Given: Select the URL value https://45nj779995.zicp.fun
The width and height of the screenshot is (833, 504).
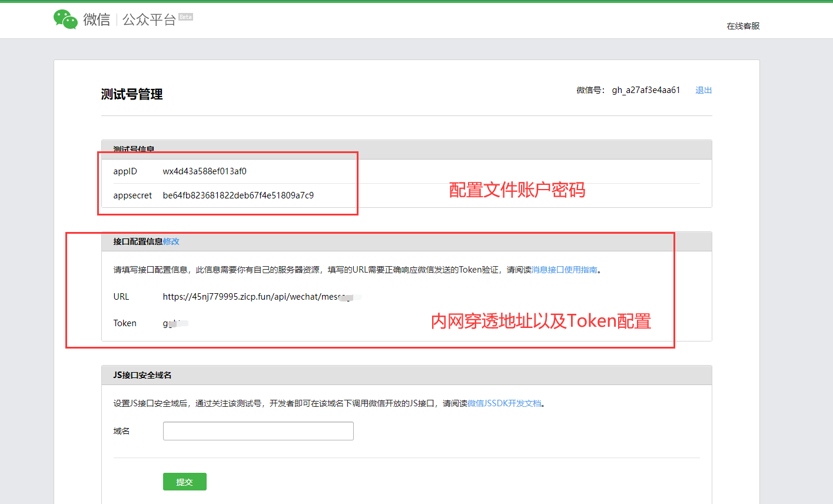Looking at the screenshot, I should (x=262, y=297).
